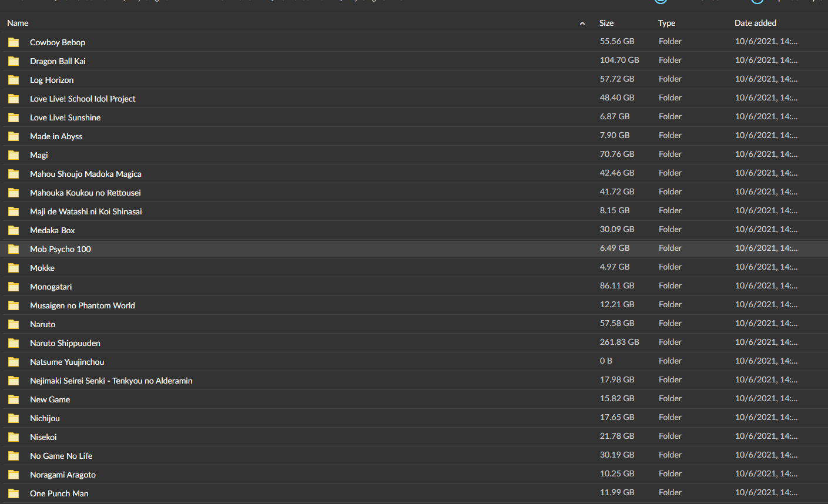Click the Mokke folder icon
The height and width of the screenshot is (504, 828).
pos(14,268)
